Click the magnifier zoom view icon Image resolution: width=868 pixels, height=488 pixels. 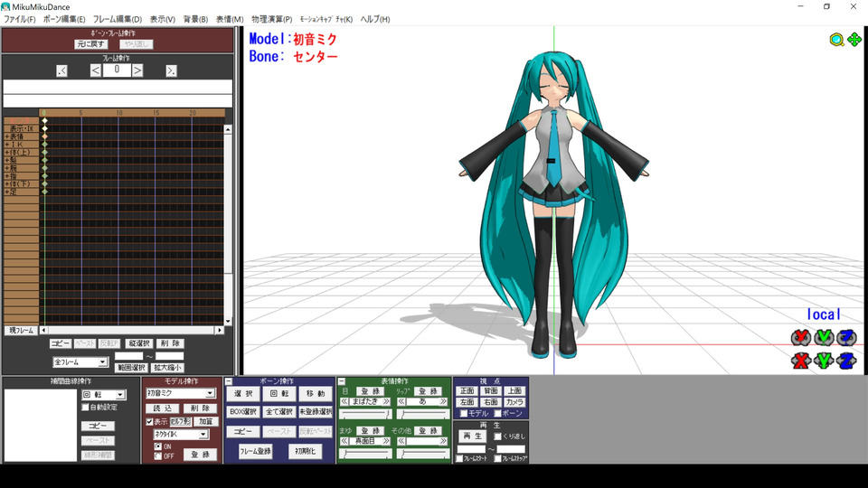836,40
